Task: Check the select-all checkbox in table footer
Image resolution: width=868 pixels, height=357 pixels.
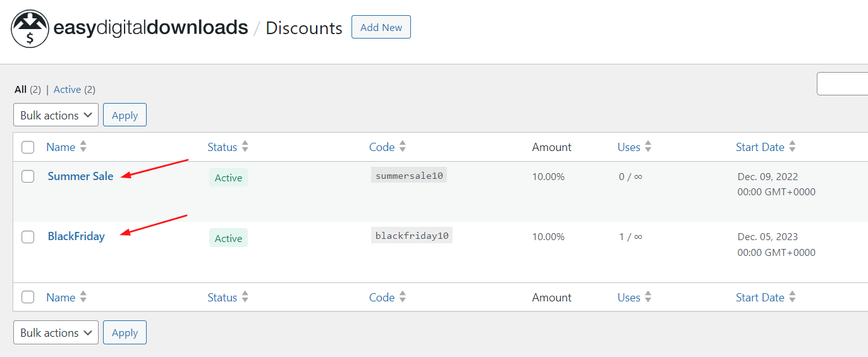Action: point(28,297)
